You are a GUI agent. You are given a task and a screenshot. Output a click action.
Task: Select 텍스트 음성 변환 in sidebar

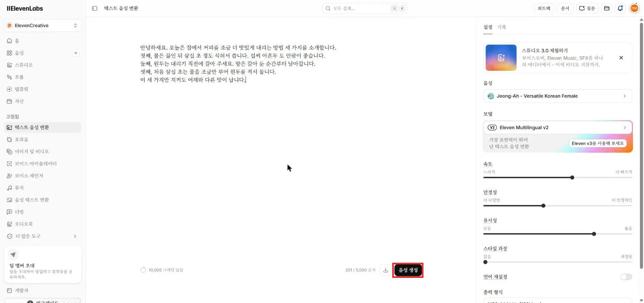point(43,127)
